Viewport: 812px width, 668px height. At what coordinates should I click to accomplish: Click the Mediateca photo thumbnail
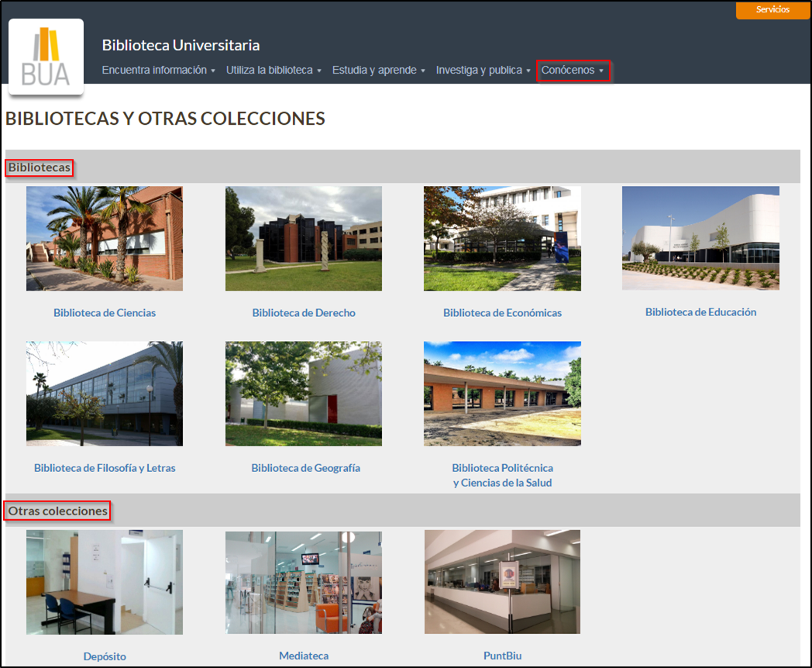pos(303,582)
